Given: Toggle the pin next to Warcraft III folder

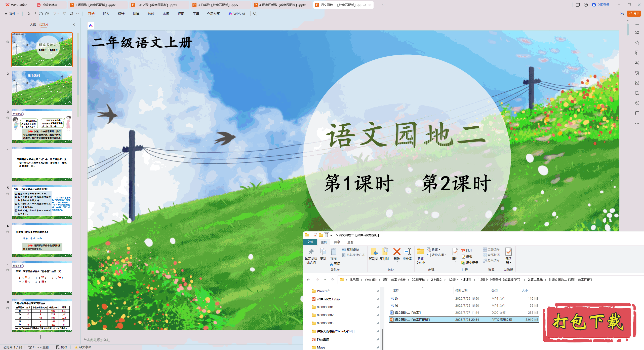Looking at the screenshot, I should [378, 291].
